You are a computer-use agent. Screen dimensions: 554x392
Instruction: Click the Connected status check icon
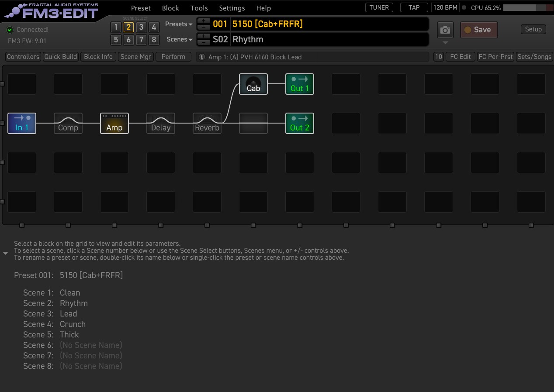pyautogui.click(x=10, y=30)
